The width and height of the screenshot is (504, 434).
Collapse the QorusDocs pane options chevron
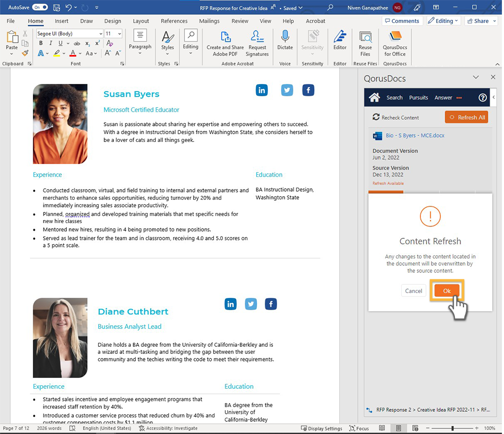[476, 77]
